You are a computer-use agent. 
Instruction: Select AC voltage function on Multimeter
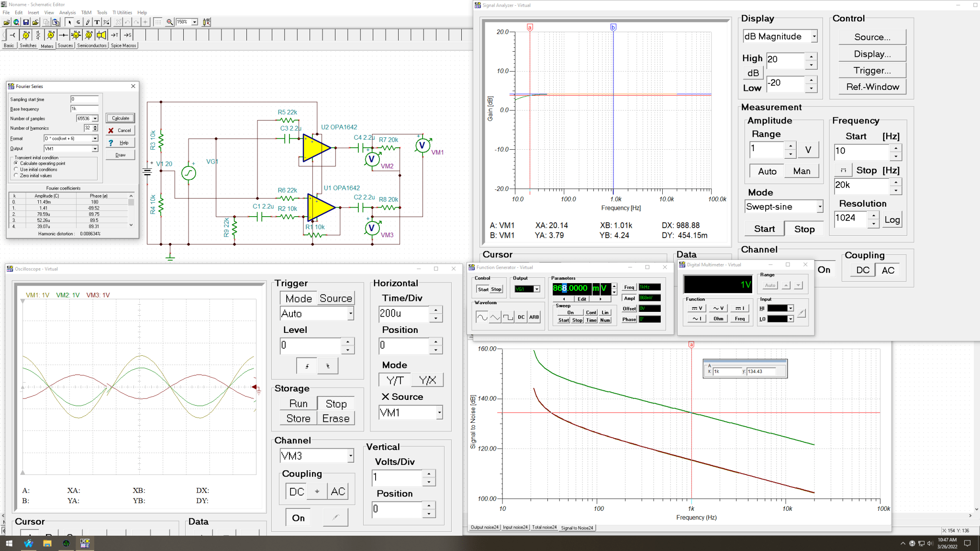tap(718, 309)
